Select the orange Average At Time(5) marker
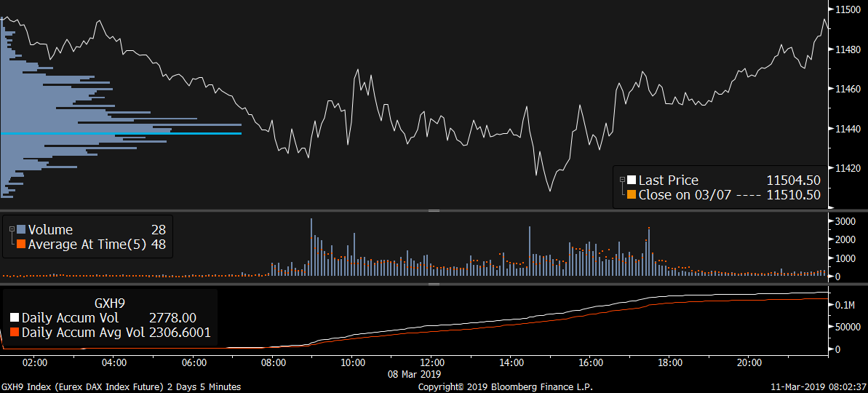Viewport: 868px width, 393px height. 21,245
